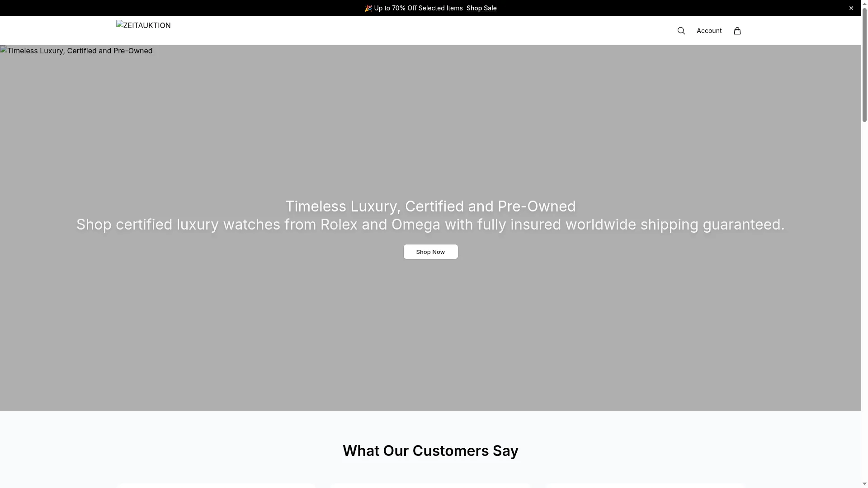The image size is (868, 488).
Task: Click the Shop Now button
Action: pos(430,252)
